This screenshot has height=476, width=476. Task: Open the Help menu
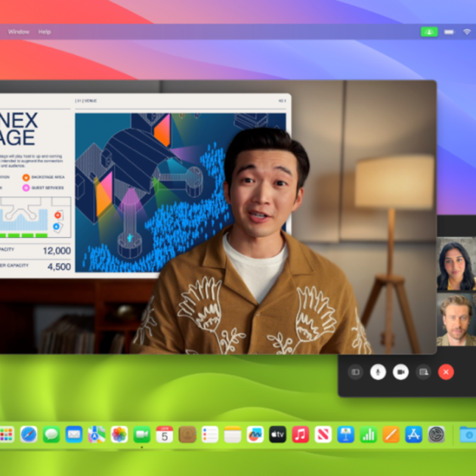pyautogui.click(x=45, y=32)
